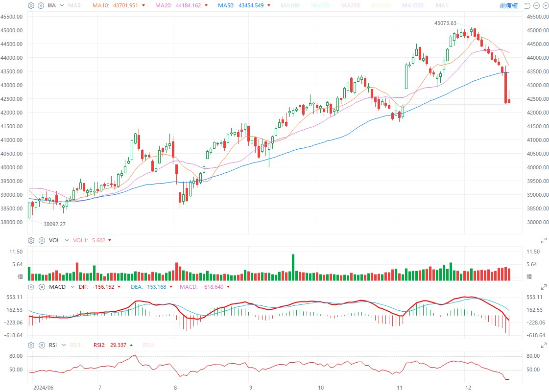
Task: Click the MA10 value 43701.951
Action: [125, 5]
